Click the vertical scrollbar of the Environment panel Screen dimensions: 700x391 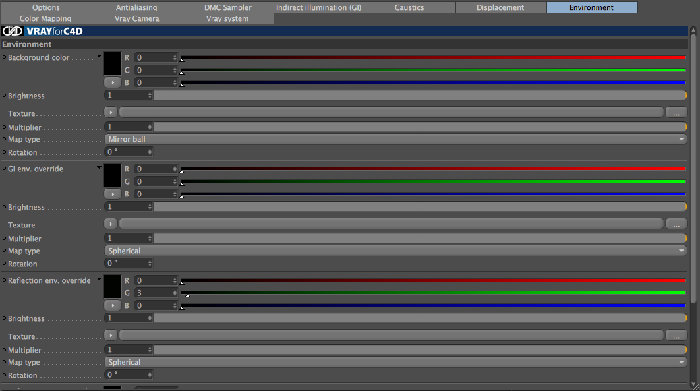[693, 170]
